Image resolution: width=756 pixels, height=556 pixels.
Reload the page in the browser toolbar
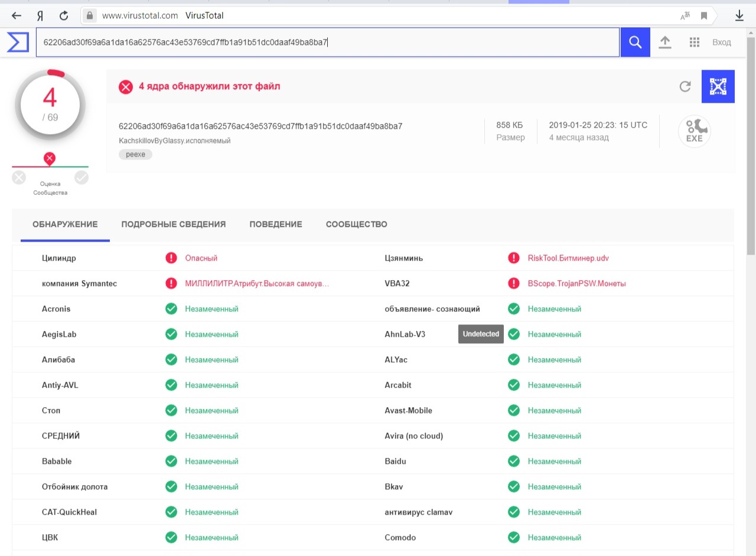pyautogui.click(x=64, y=16)
